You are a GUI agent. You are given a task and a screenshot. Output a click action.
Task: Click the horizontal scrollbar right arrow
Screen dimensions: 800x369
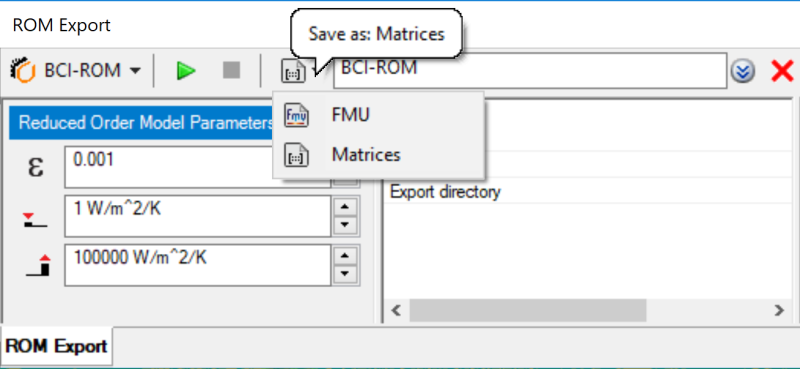pos(779,310)
